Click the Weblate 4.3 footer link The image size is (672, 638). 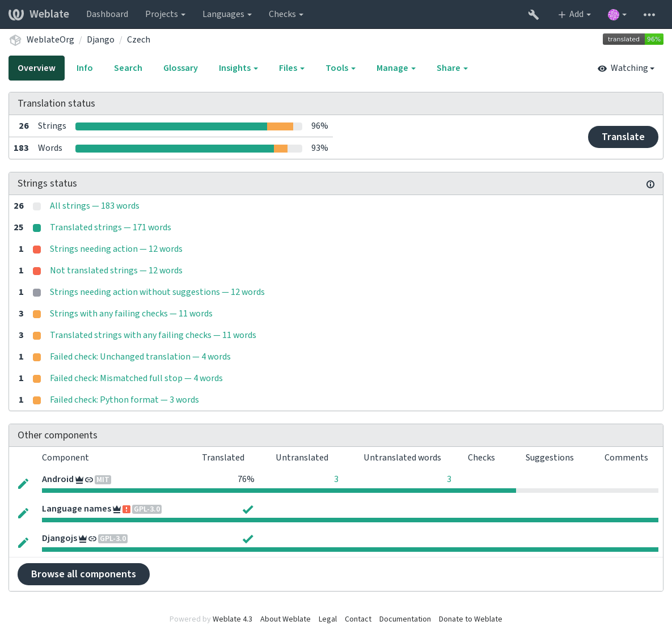233,619
